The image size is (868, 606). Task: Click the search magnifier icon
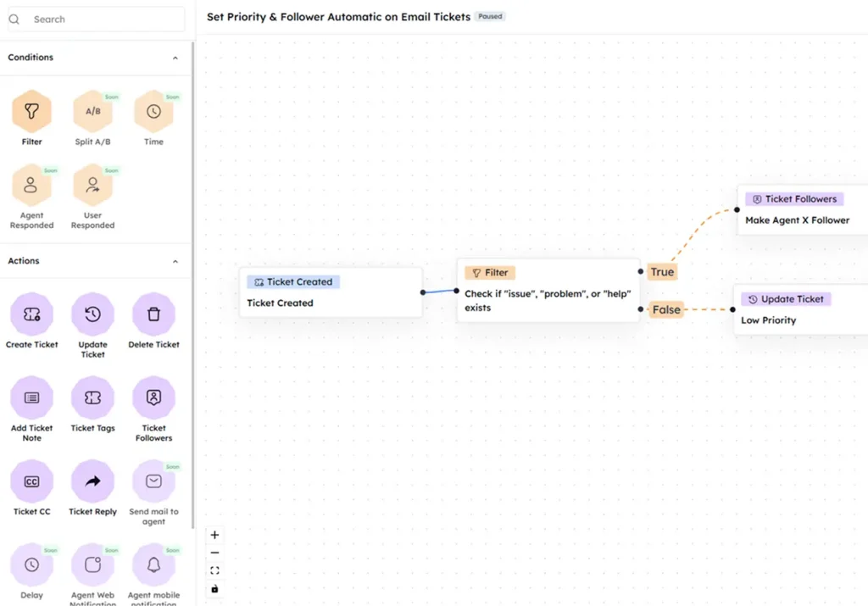pos(14,19)
